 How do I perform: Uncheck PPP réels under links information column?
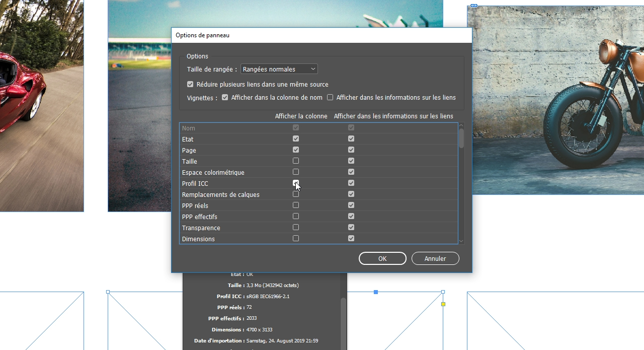pyautogui.click(x=351, y=205)
